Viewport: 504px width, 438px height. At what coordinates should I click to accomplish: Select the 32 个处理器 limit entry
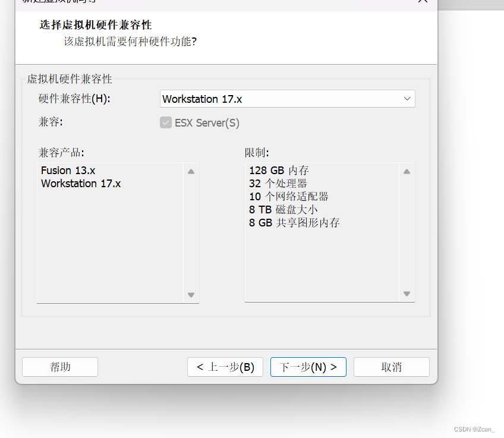[278, 184]
